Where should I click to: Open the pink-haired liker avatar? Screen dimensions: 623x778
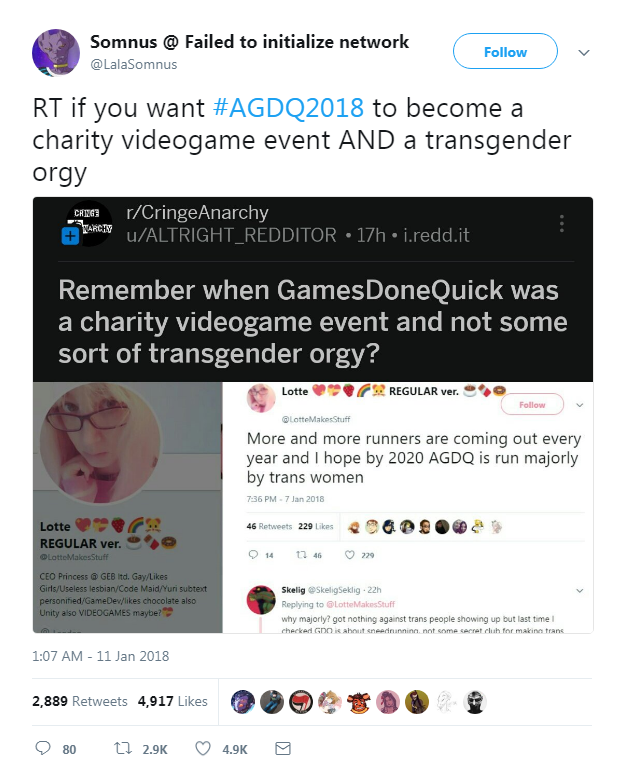tap(388, 702)
